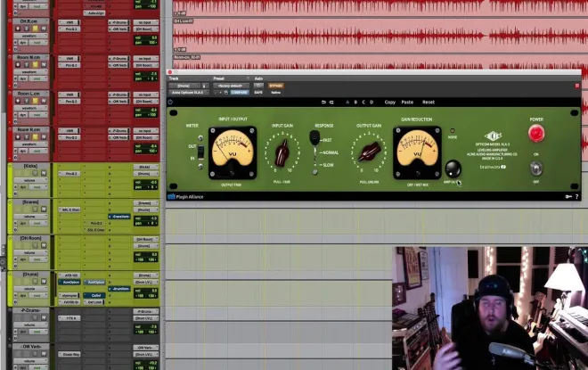Open the factory default preset dropdown
Viewport: 588px width, 370px height.
tap(231, 86)
